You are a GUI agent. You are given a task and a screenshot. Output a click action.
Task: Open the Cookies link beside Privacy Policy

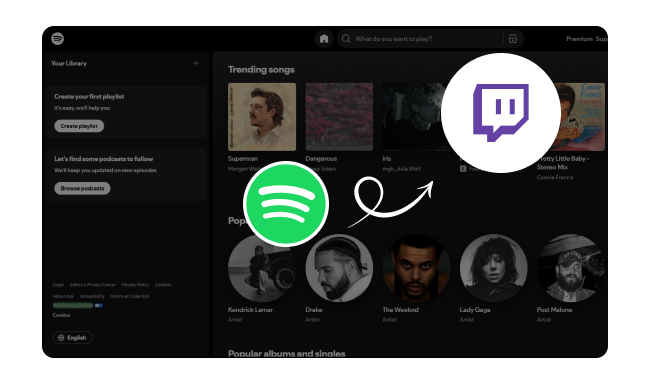[162, 284]
